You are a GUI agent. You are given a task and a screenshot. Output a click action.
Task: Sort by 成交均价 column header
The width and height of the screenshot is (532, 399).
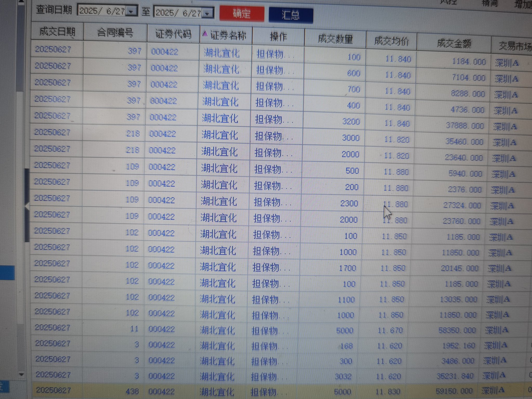[391, 41]
